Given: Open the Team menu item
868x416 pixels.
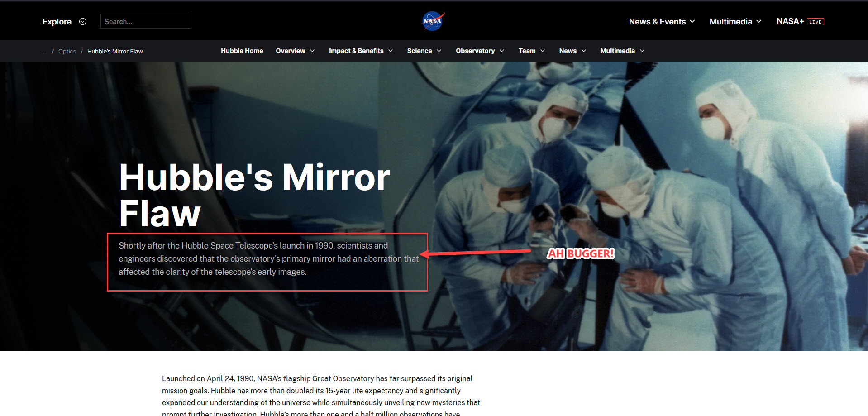Looking at the screenshot, I should pyautogui.click(x=527, y=51).
